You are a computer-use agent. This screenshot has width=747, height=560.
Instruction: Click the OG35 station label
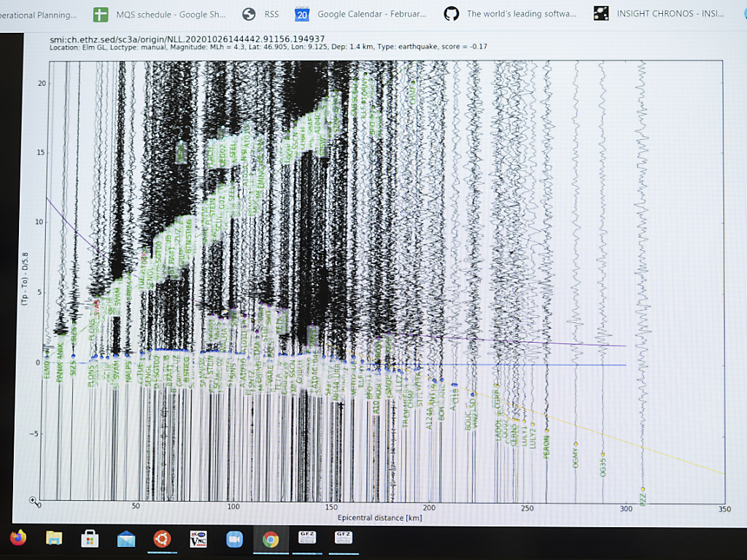pos(603,467)
